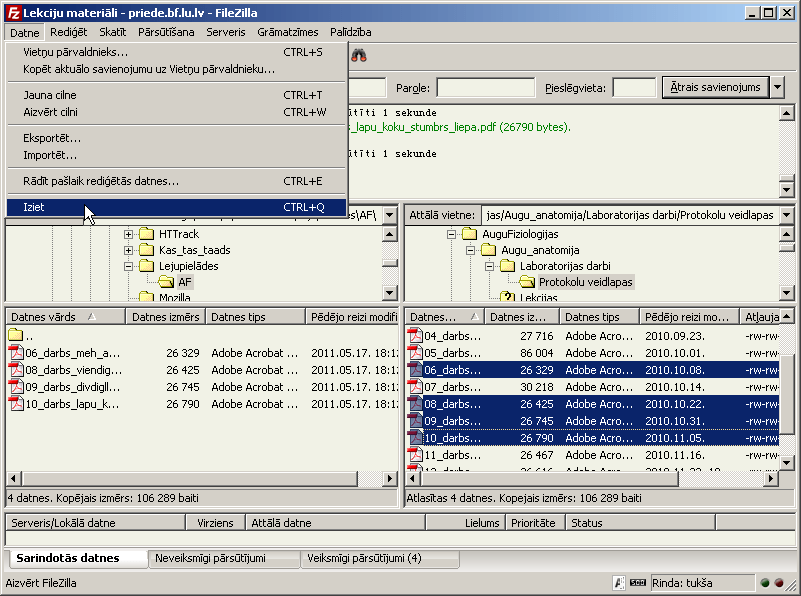Open the parent folder '..' entry
The width and height of the screenshot is (801, 596).
click(x=20, y=336)
